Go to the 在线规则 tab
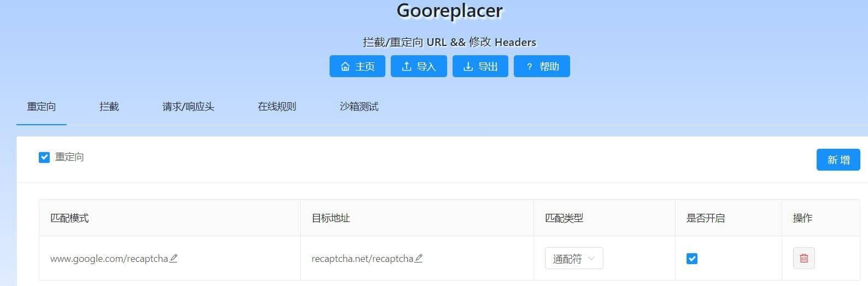Viewport: 868px width, 286px height. [x=277, y=107]
